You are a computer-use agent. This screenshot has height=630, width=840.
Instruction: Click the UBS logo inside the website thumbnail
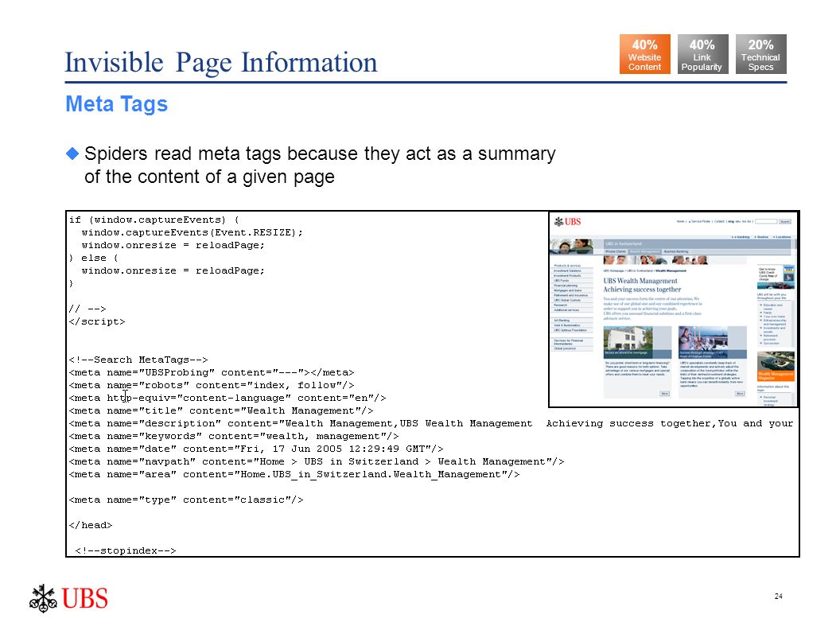(x=567, y=222)
